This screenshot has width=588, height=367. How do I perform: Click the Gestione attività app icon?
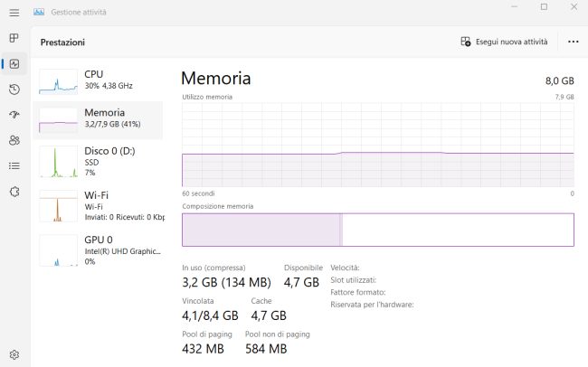[x=39, y=12]
